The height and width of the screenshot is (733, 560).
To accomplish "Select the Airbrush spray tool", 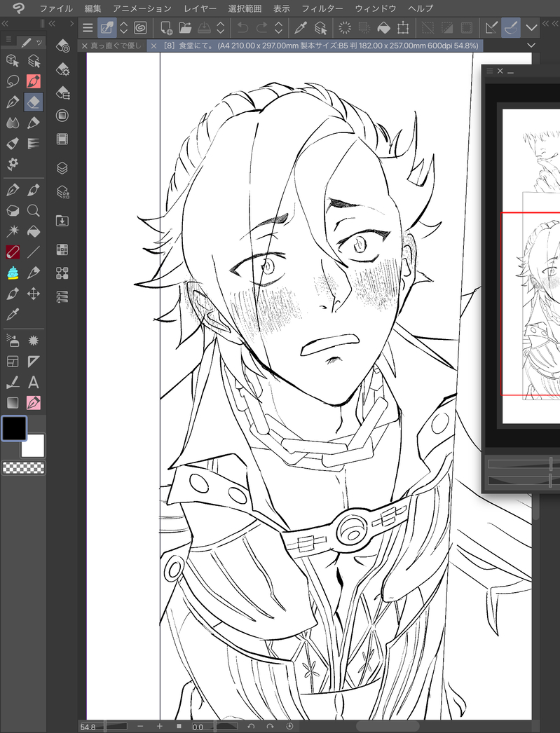I will pyautogui.click(x=13, y=341).
